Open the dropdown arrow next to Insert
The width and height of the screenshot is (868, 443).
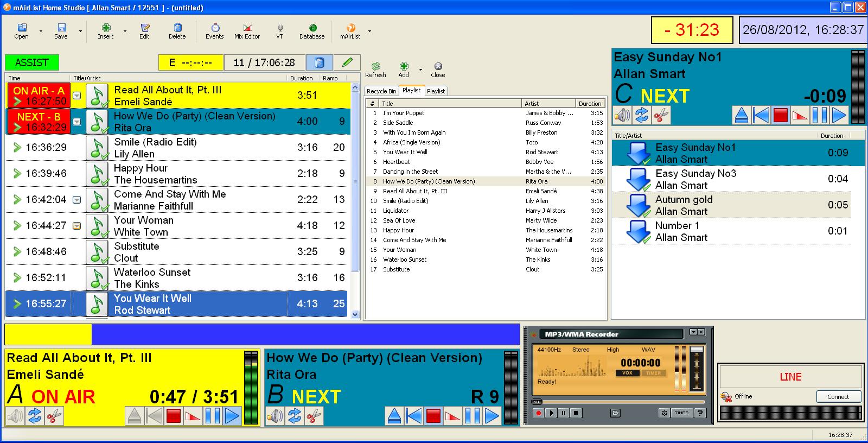[125, 31]
